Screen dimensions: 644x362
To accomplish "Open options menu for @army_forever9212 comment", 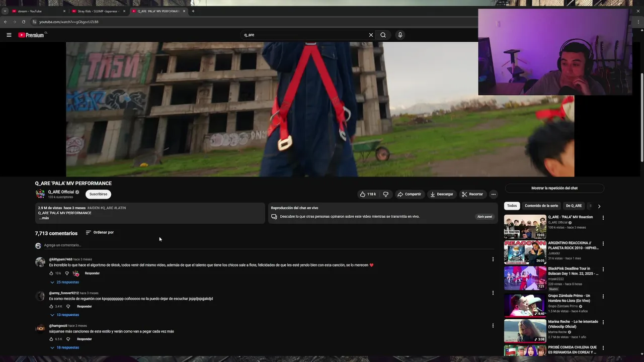I will 493,293.
